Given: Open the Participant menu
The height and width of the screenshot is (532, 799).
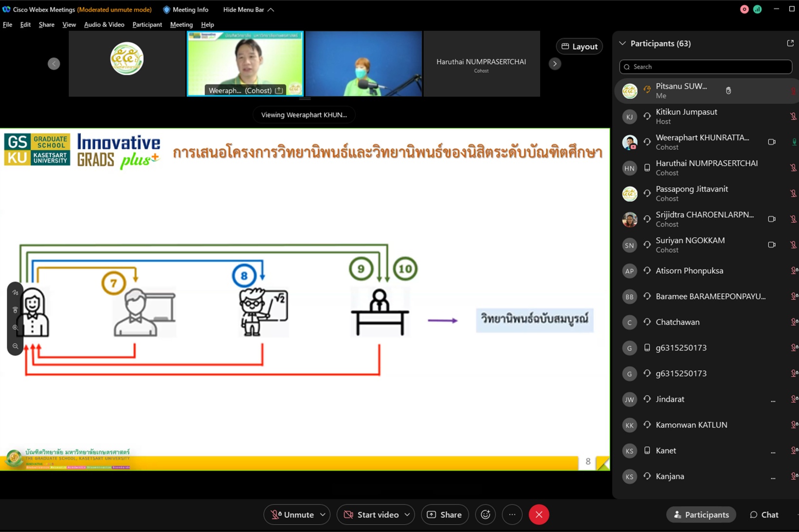Looking at the screenshot, I should click(147, 24).
